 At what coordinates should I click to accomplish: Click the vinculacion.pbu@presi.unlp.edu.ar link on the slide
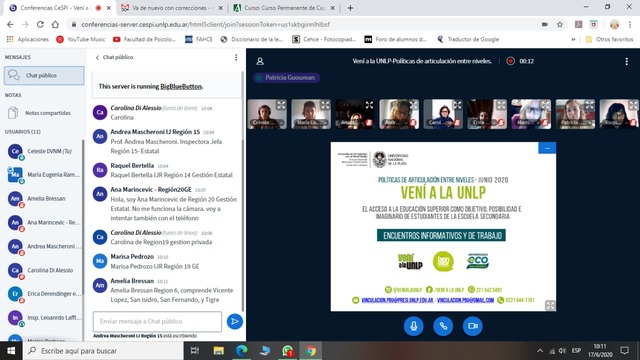tap(397, 300)
